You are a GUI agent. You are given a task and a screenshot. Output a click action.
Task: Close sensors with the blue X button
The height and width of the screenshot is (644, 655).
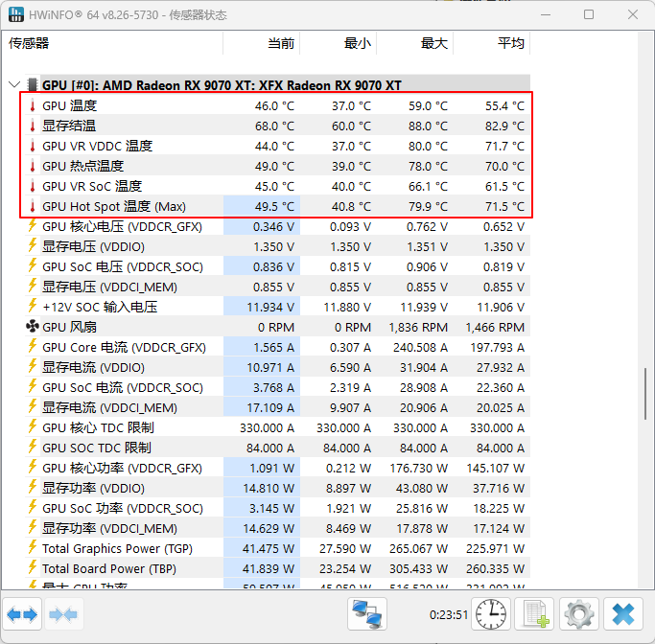pos(622,614)
